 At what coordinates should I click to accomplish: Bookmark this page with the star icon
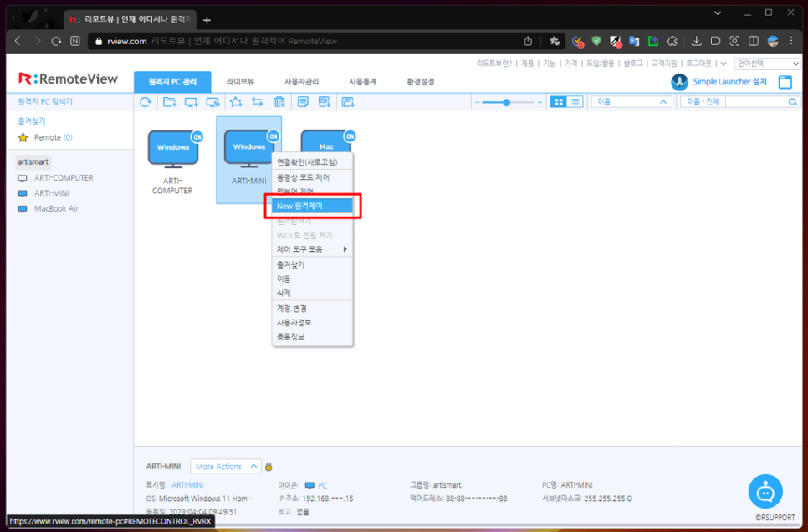555,41
